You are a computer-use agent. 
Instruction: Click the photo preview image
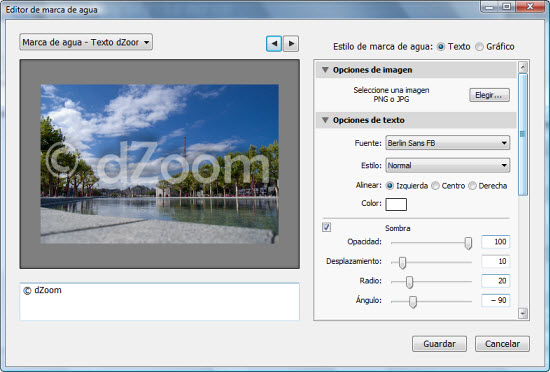point(160,164)
